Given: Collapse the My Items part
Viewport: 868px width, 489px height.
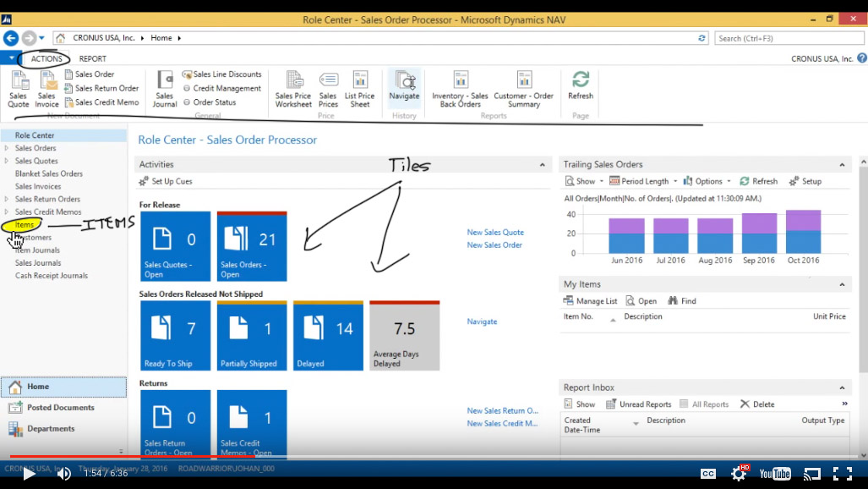Looking at the screenshot, I should click(x=842, y=284).
